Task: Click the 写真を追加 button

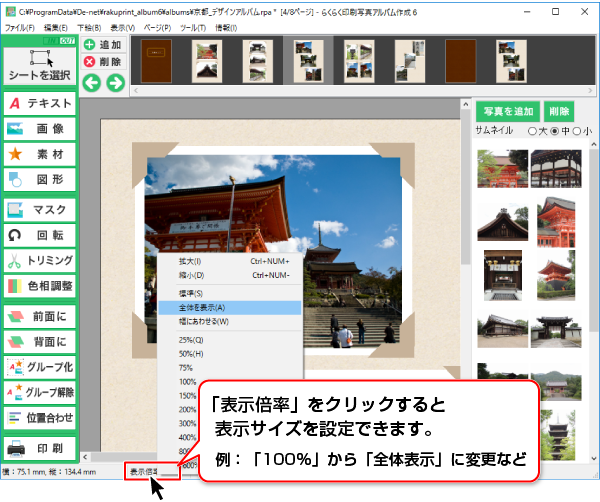Action: (x=509, y=111)
